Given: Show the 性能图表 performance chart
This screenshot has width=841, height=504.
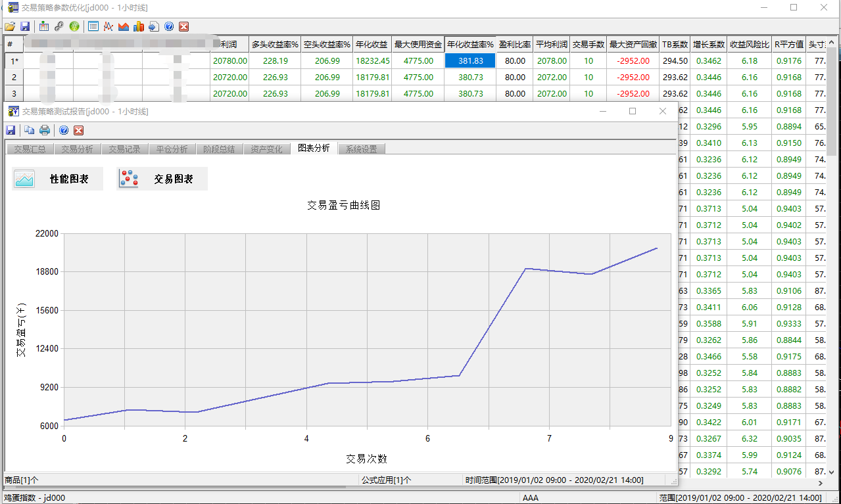Looking at the screenshot, I should point(57,179).
